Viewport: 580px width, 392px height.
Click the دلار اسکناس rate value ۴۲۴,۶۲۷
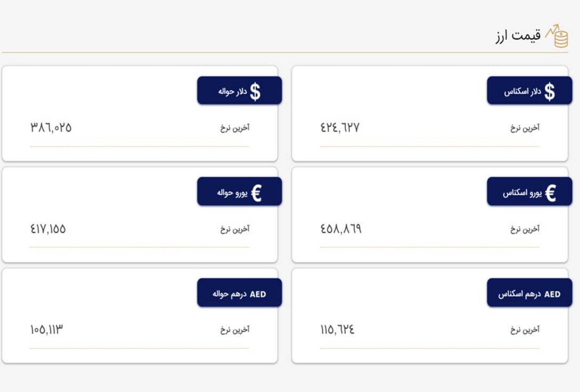[x=340, y=127]
